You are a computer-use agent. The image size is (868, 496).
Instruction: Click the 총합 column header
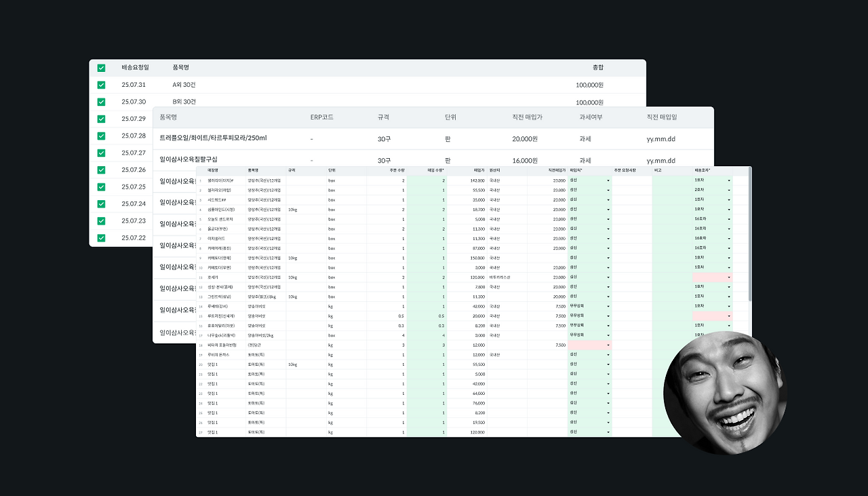click(x=597, y=67)
